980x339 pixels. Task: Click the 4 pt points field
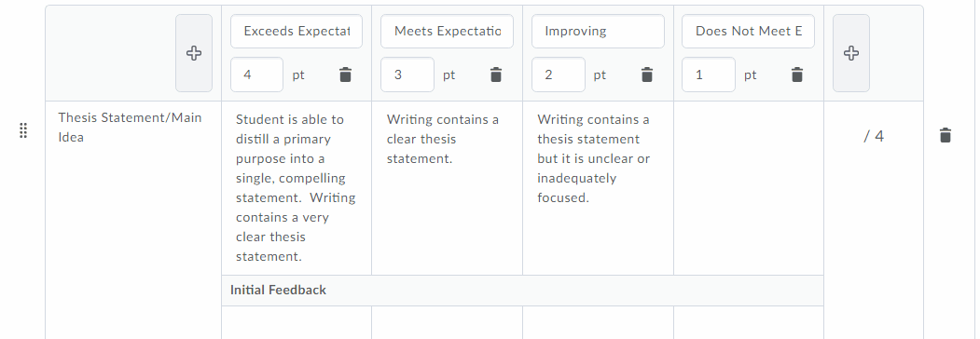click(x=256, y=75)
